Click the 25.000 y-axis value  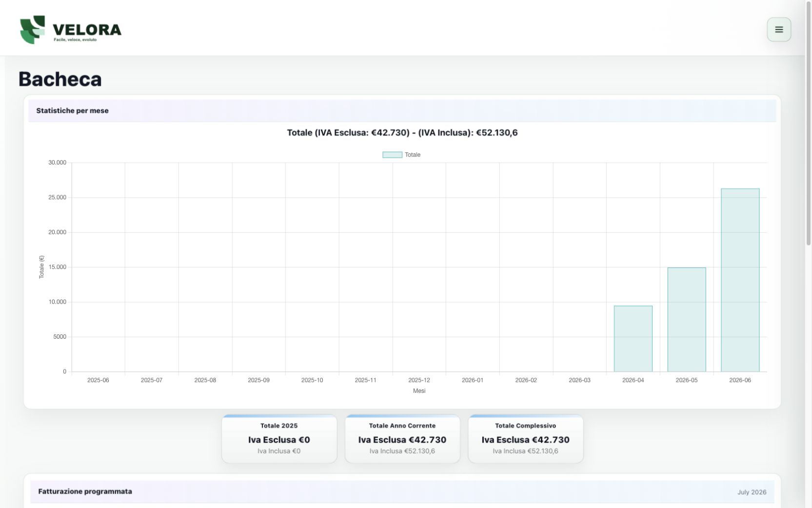(57, 198)
